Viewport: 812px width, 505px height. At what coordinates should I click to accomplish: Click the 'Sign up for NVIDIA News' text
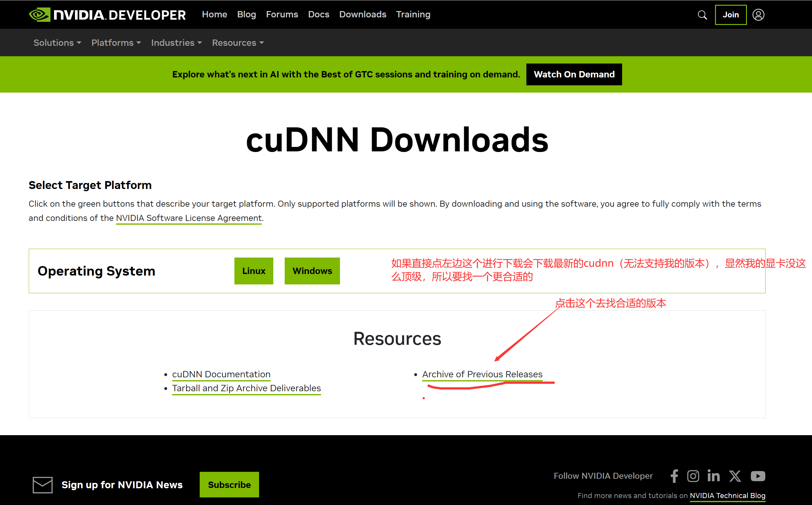pyautogui.click(x=122, y=485)
